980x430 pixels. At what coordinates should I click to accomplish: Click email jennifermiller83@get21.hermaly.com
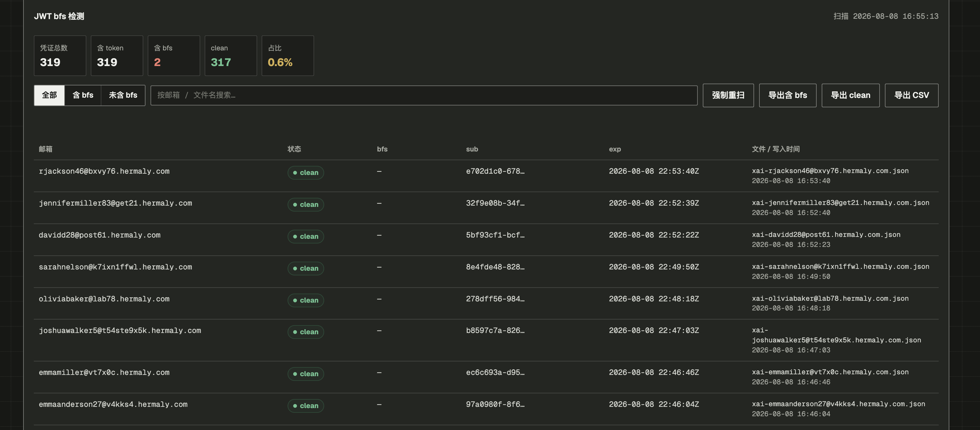(x=115, y=203)
